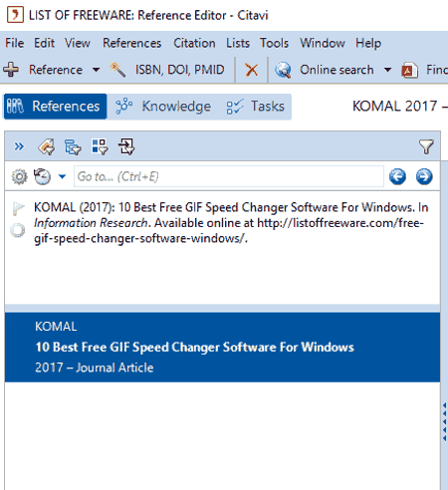Viewport: 448px width, 490px height.
Task: Open the history clock dropdown arrow
Action: (x=62, y=176)
